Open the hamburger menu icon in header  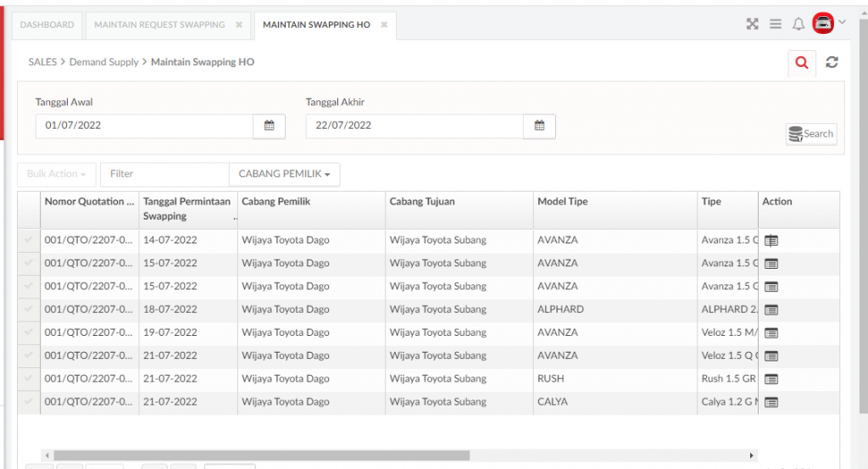[776, 24]
